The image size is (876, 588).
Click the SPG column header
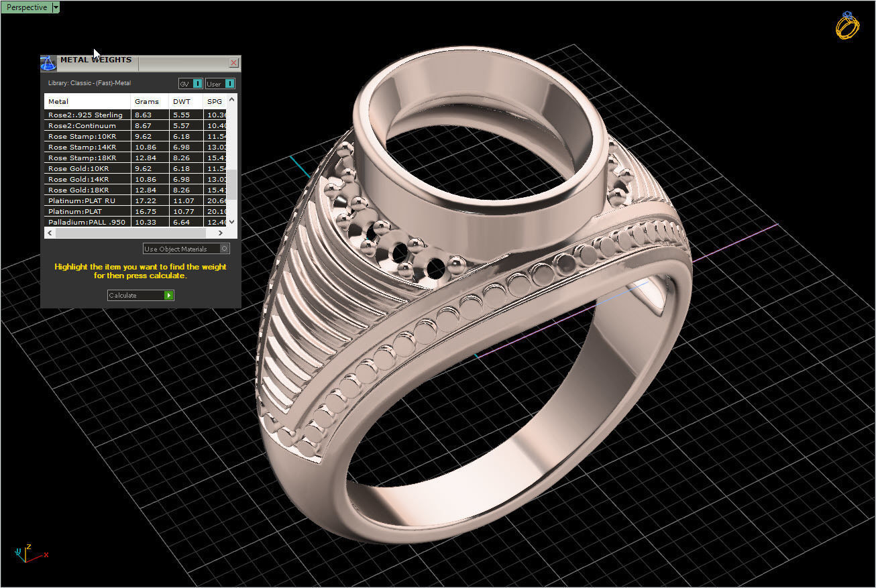pyautogui.click(x=215, y=102)
